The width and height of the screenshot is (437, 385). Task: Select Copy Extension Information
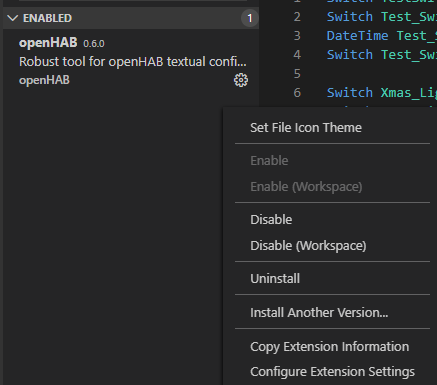click(329, 347)
